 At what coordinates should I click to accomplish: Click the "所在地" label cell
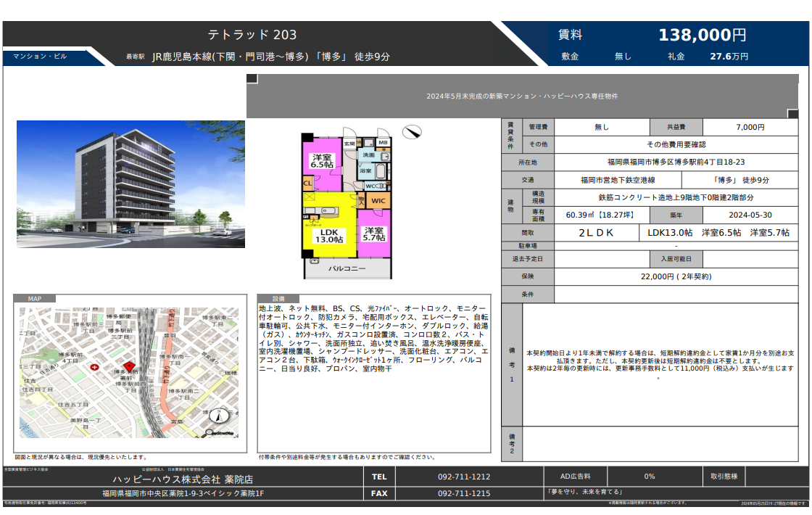coord(528,162)
